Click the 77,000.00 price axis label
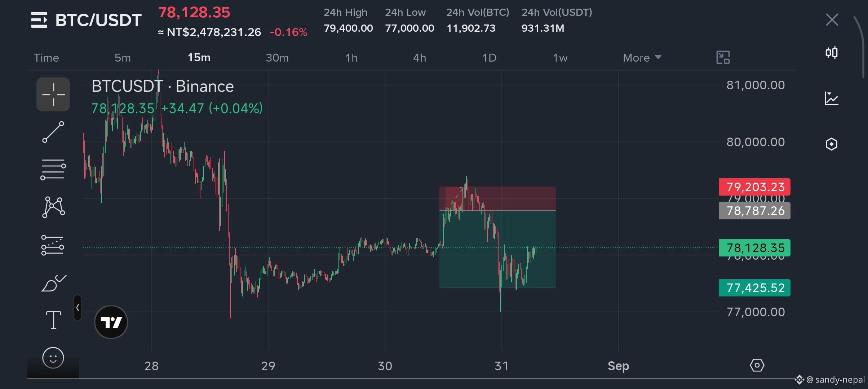 click(x=756, y=312)
